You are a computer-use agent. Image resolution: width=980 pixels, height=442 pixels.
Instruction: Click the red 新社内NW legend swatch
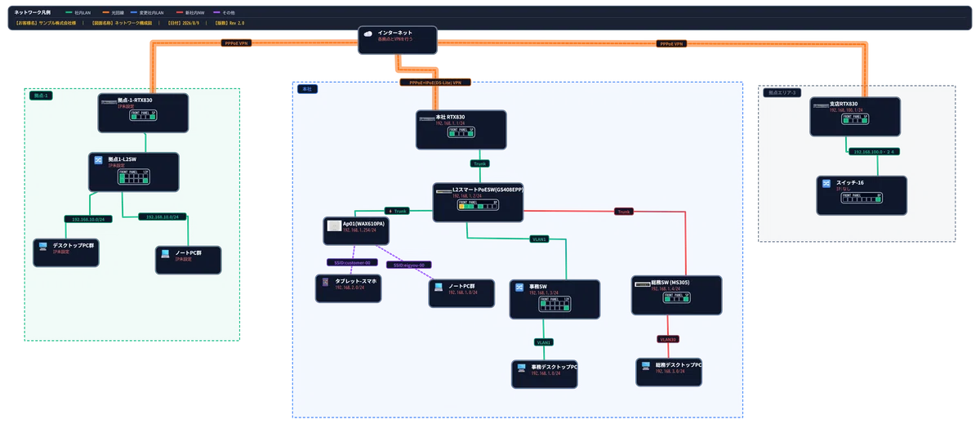point(180,13)
